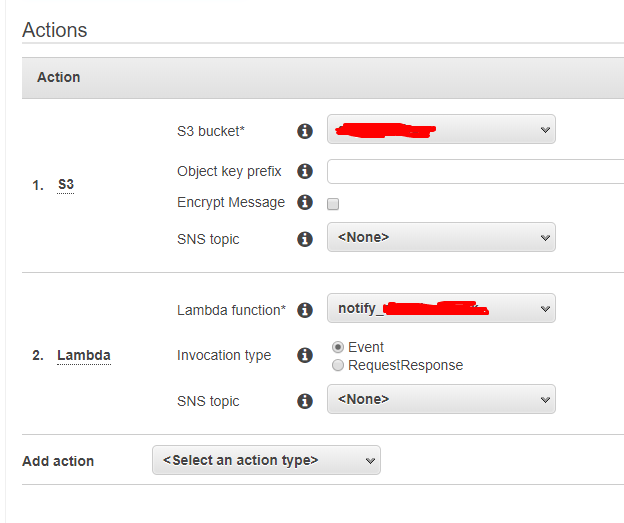This screenshot has height=523, width=624.
Task: Click the Object key prefix label
Action: tap(229, 171)
